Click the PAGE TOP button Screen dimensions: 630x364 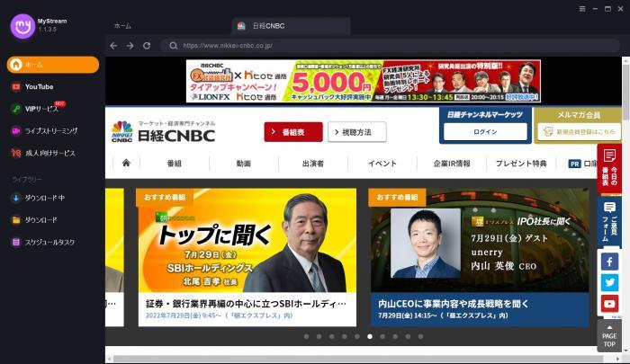609,336
